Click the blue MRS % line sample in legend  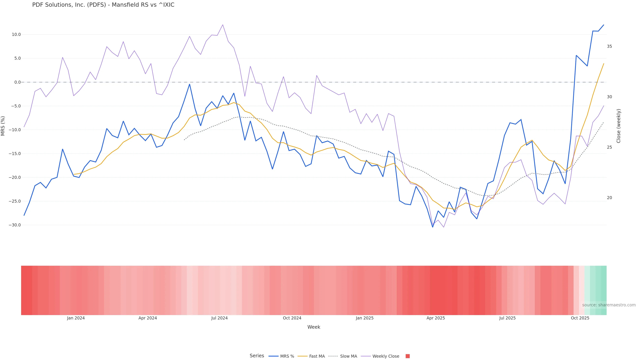click(273, 356)
